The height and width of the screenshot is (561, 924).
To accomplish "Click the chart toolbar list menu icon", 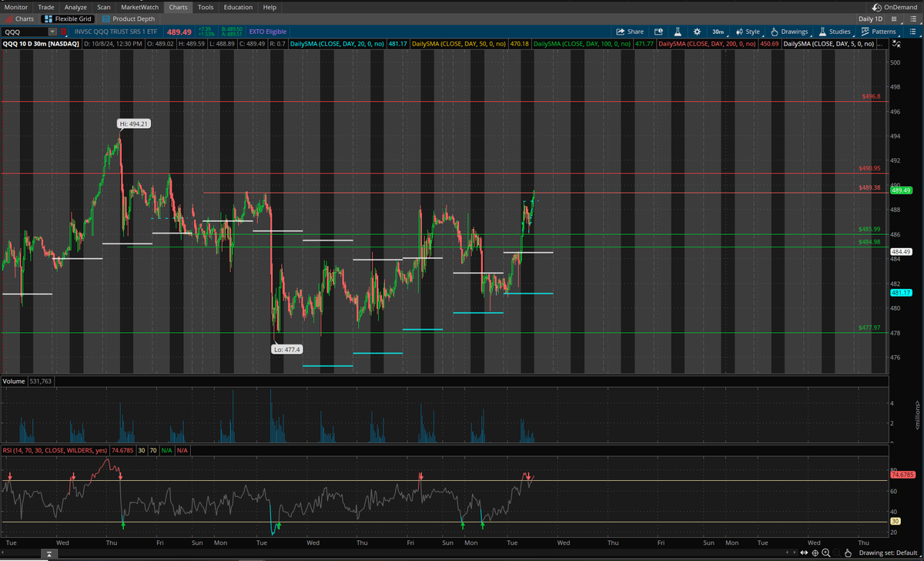I will tap(911, 32).
